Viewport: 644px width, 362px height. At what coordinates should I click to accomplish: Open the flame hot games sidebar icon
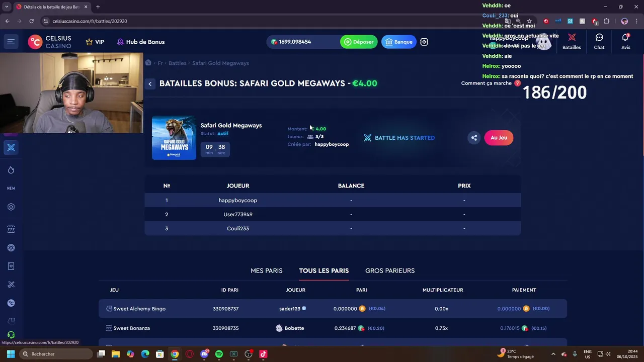click(x=11, y=170)
